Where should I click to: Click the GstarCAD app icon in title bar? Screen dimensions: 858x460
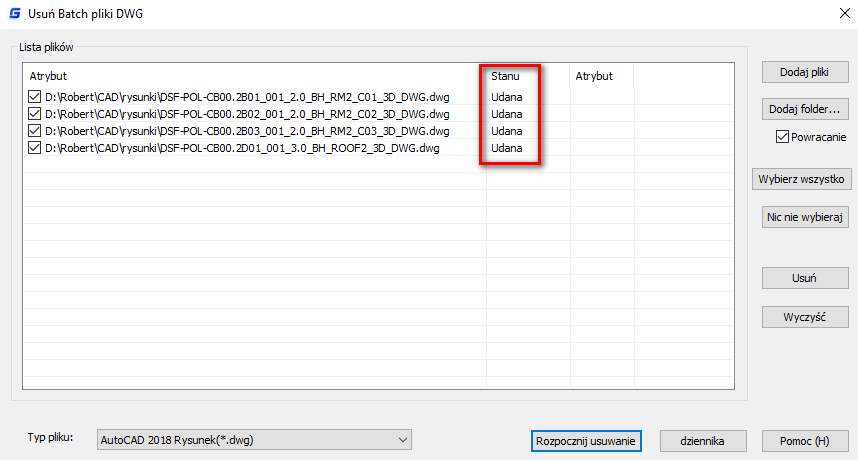point(15,12)
